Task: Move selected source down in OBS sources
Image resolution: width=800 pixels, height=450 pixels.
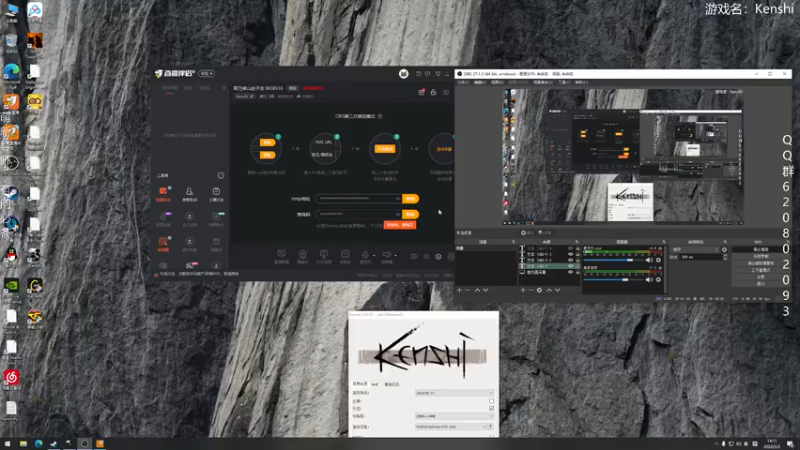Action: tap(557, 290)
